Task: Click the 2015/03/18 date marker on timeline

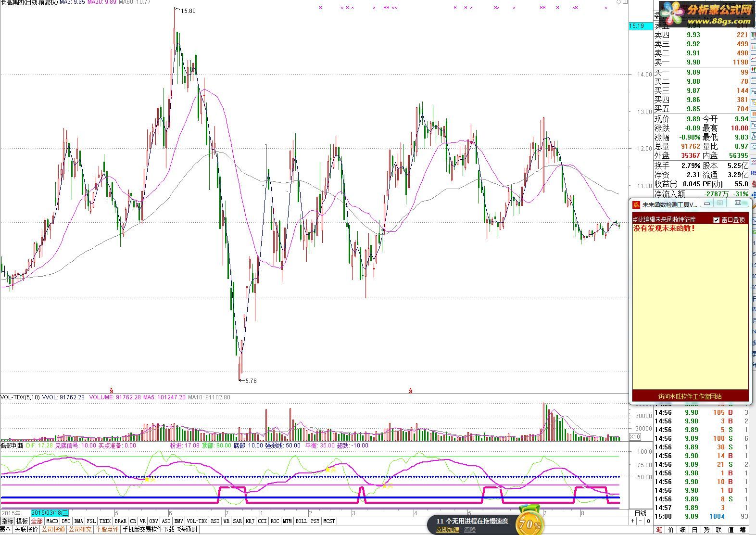Action: click(x=50, y=513)
